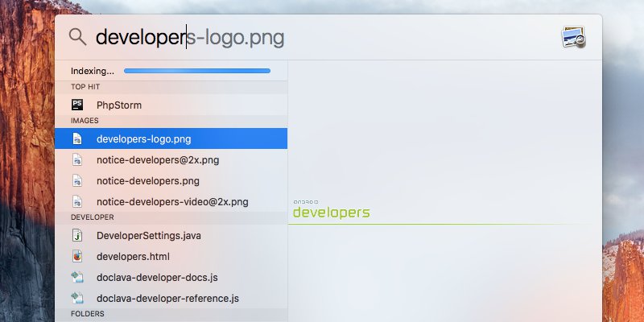The width and height of the screenshot is (644, 322).
Task: Select the developers-logo.png result
Action: pos(171,138)
